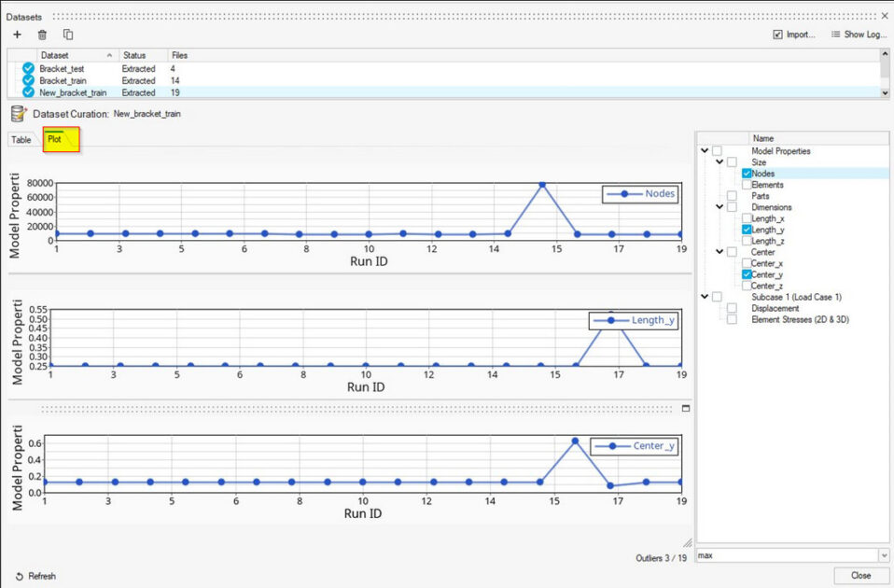Click the Bracket_test status check icon
The width and height of the screenshot is (894, 588).
(28, 69)
